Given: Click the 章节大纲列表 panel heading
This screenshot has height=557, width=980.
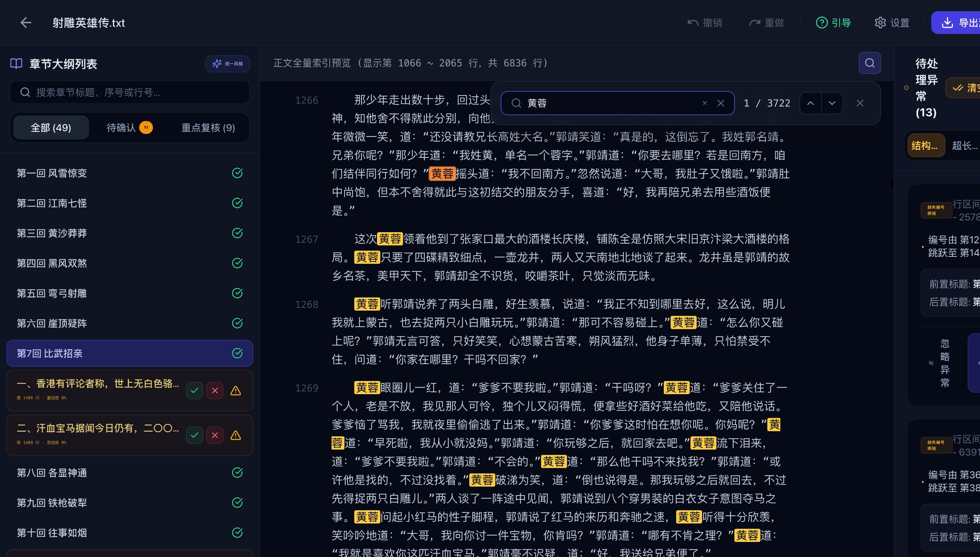Looking at the screenshot, I should pyautogui.click(x=63, y=64).
